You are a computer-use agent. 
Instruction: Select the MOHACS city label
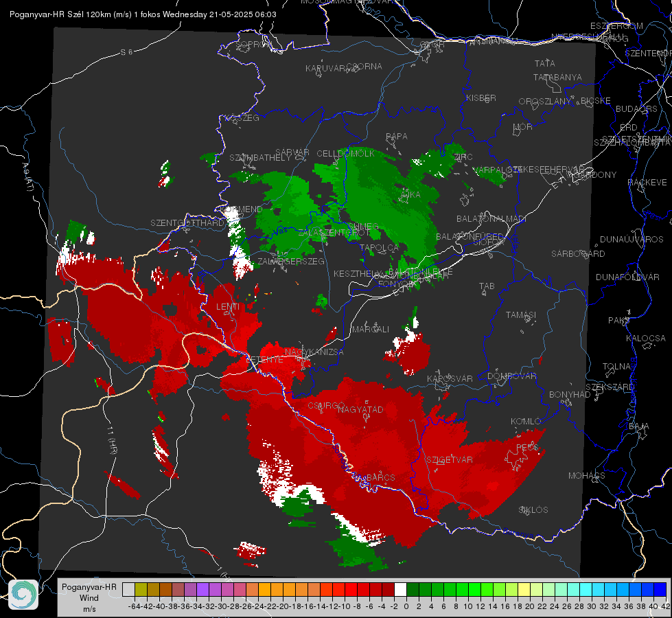click(587, 475)
